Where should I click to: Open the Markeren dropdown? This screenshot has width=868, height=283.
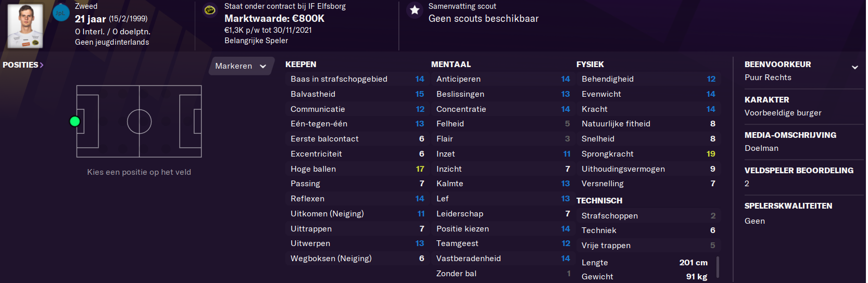[241, 66]
